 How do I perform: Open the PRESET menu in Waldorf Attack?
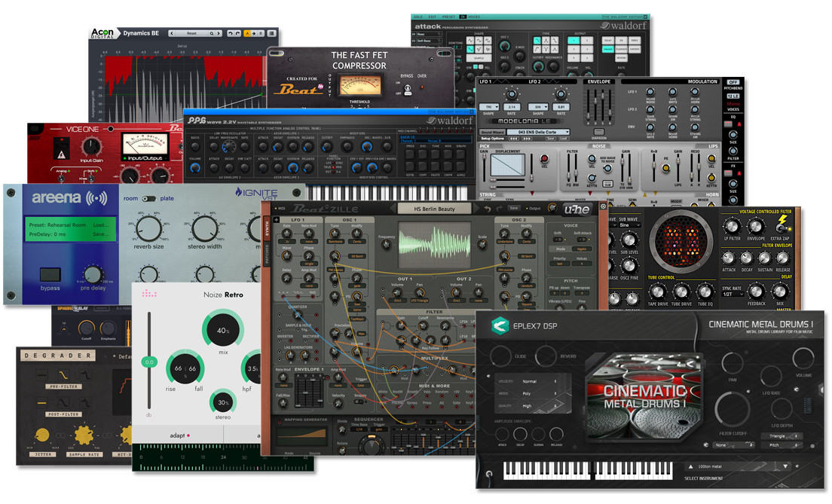449,17
